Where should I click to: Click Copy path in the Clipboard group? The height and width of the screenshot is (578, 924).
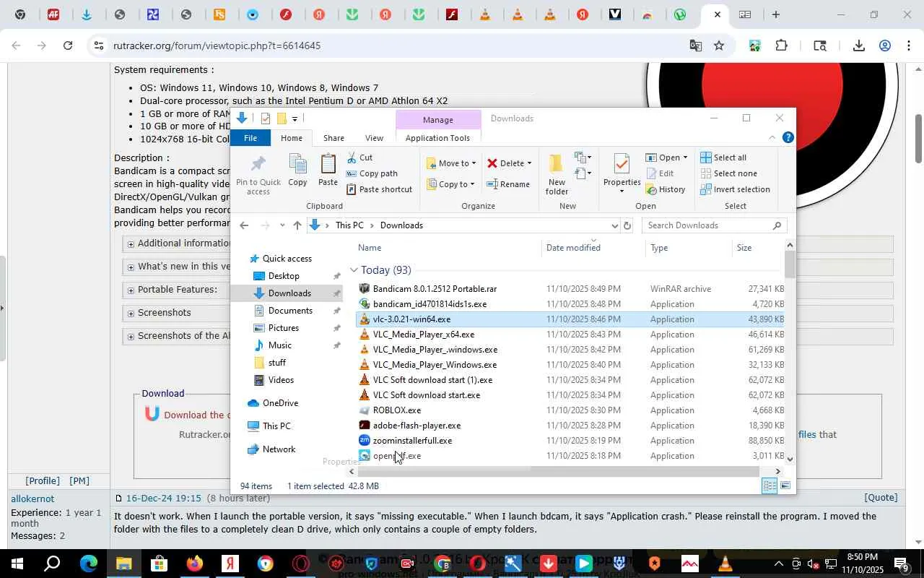pyautogui.click(x=372, y=173)
